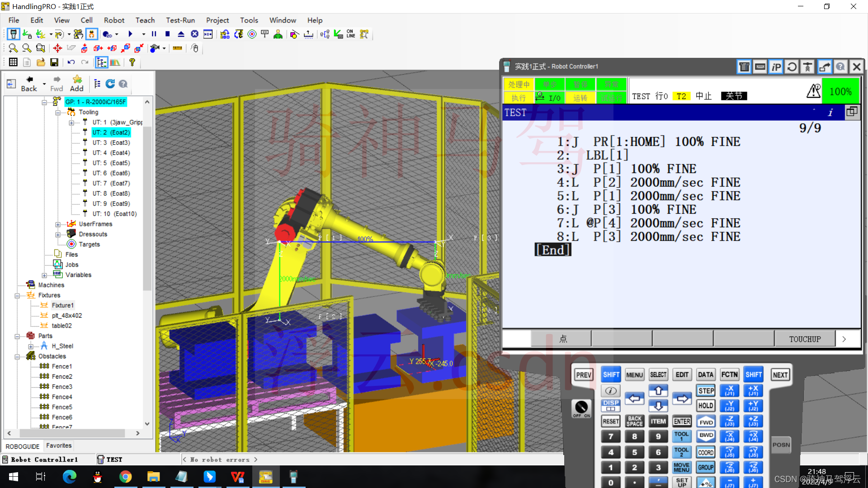Viewport: 868px width, 488px height.
Task: Click the abort circle X icon
Action: pyautogui.click(x=194, y=34)
